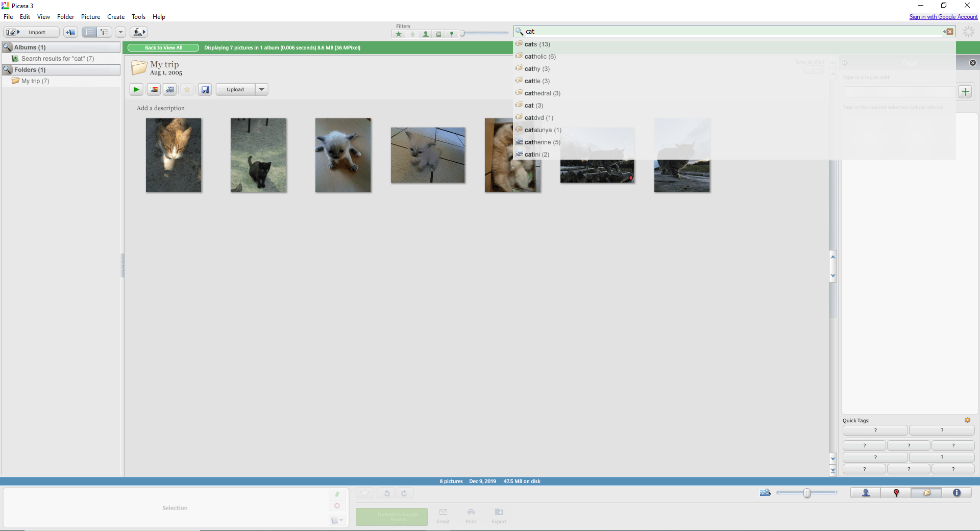Choose the catalunya (1) suggestion
Image resolution: width=980 pixels, height=531 pixels.
543,130
